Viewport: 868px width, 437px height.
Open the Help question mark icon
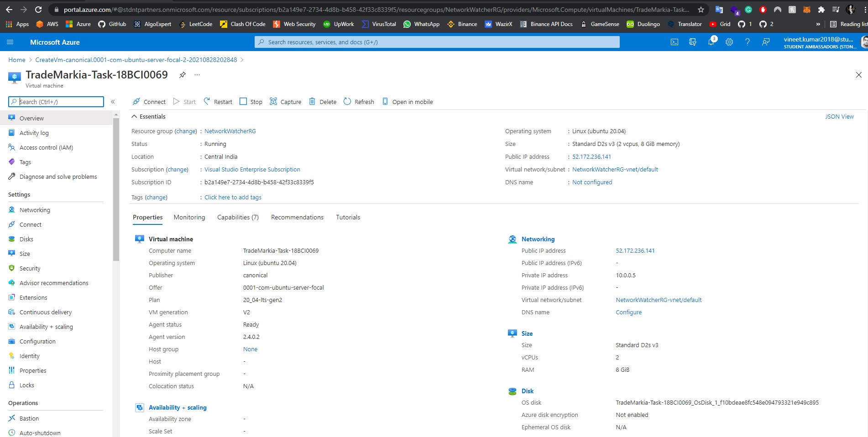coord(748,42)
